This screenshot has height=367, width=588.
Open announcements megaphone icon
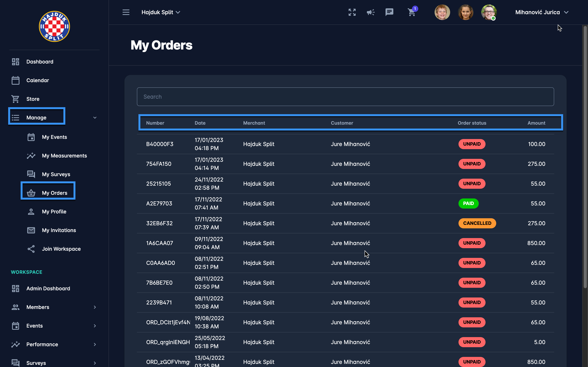click(x=371, y=12)
